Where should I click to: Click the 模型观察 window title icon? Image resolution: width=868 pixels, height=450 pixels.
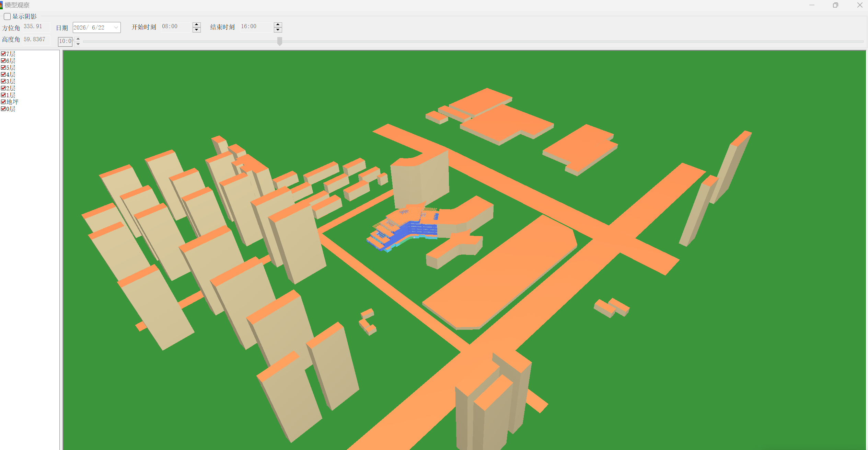click(x=1, y=5)
